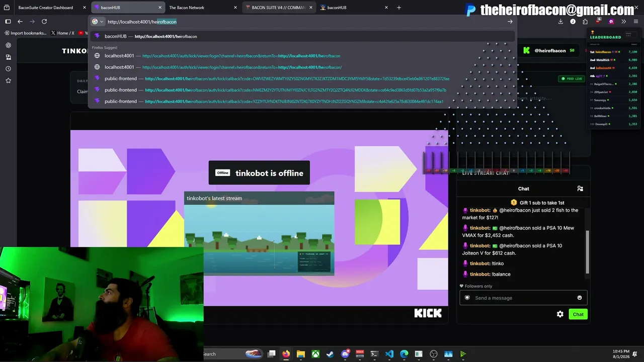Select last public-frontend callback suggestion
The image size is (644, 362).
pos(302,101)
